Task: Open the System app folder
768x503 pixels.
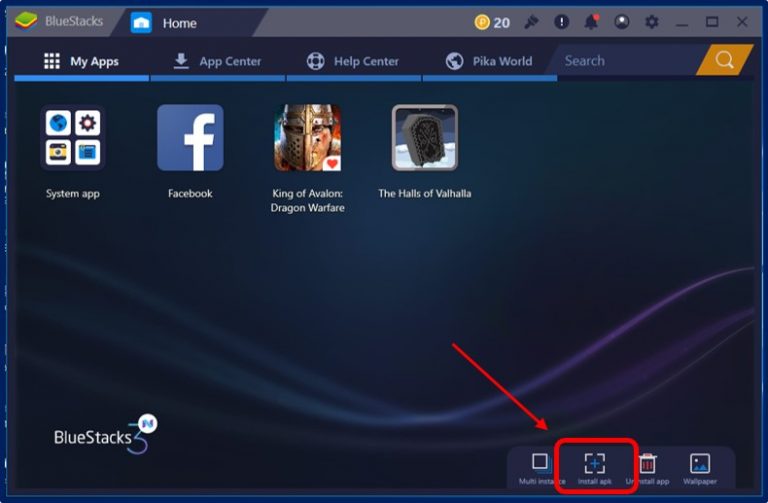Action: (73, 138)
